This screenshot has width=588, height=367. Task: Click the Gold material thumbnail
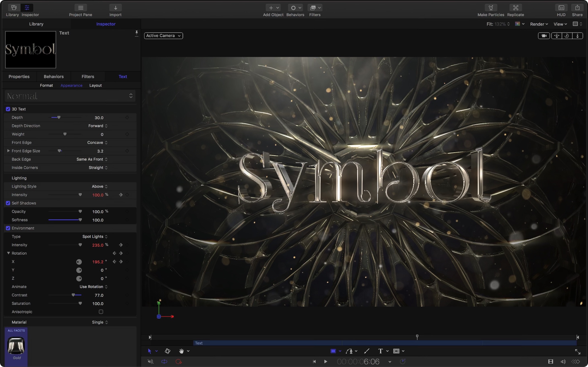pos(16,346)
